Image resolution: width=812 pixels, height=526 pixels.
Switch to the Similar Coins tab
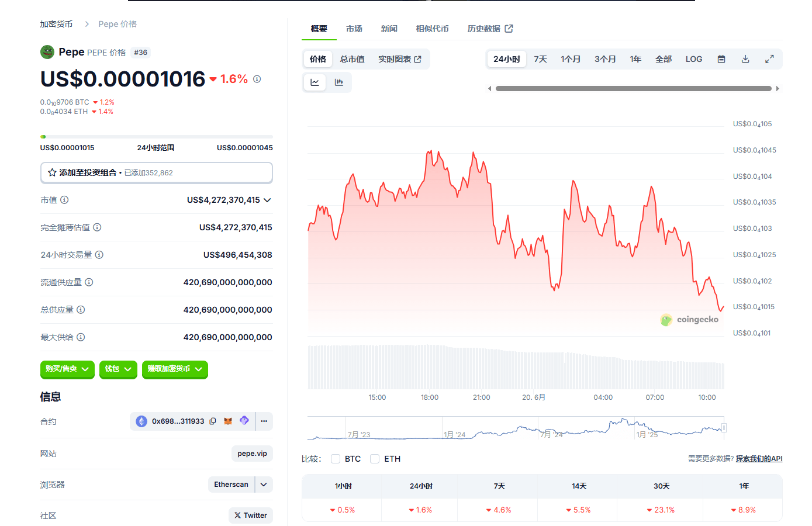433,29
